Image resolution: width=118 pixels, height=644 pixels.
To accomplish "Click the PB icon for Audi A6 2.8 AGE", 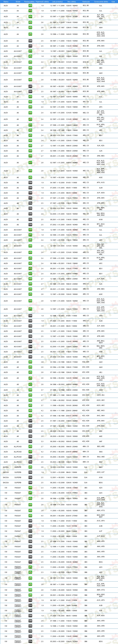I will [x=30, y=177].
